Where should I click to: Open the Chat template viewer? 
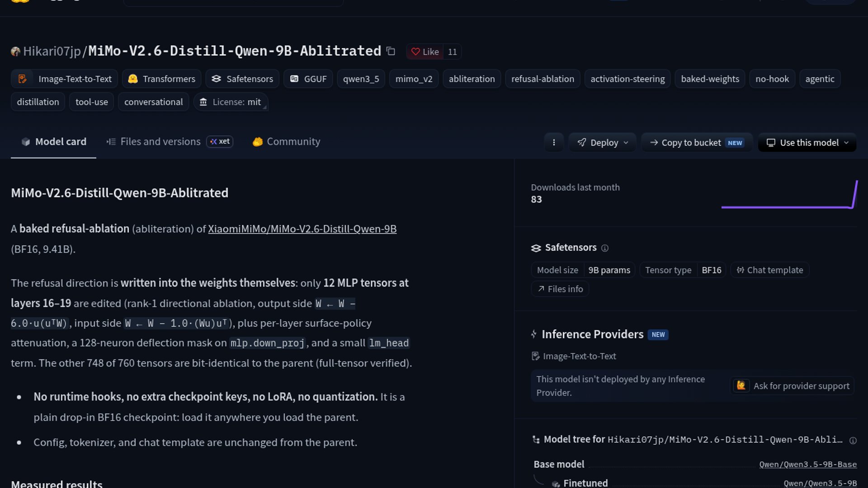(769, 270)
